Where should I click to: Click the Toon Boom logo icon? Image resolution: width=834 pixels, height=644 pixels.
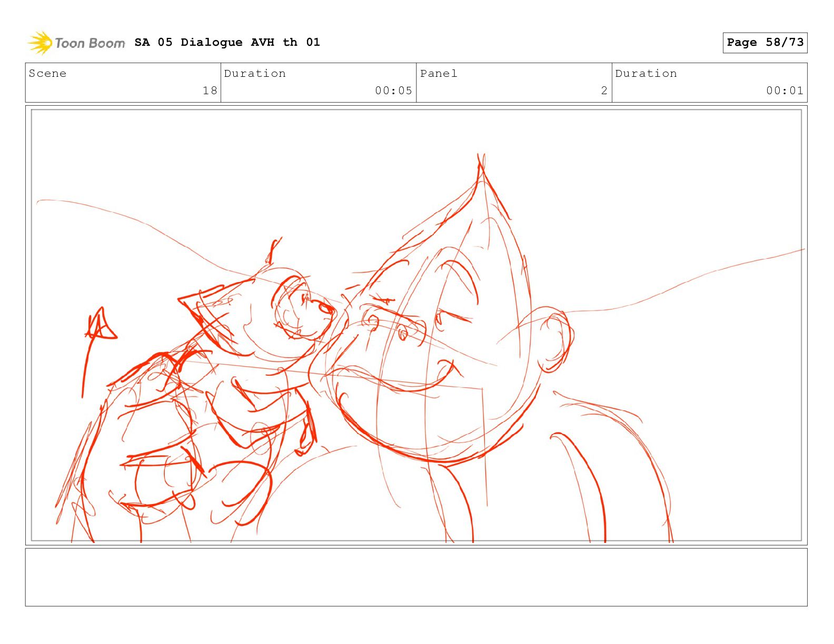[40, 43]
